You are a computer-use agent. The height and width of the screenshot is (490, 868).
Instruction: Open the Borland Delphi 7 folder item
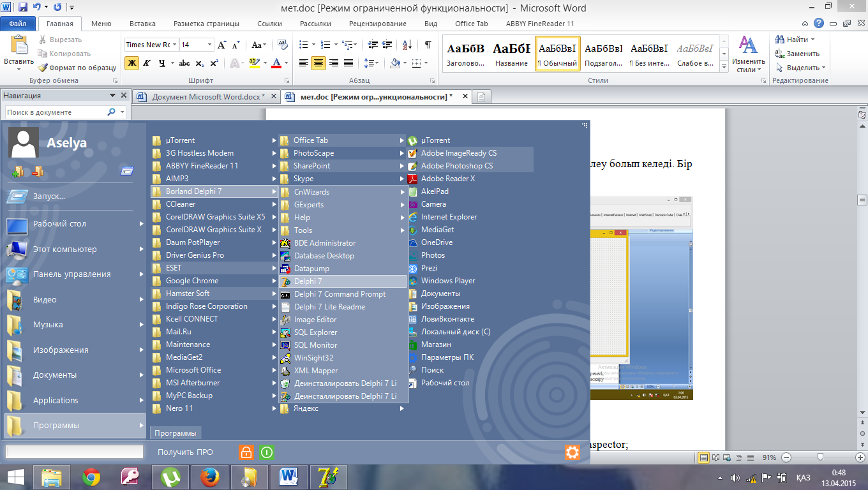click(214, 191)
